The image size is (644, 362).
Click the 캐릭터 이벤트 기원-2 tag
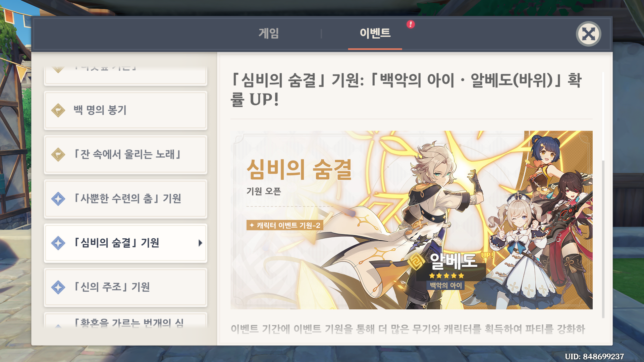tap(285, 225)
